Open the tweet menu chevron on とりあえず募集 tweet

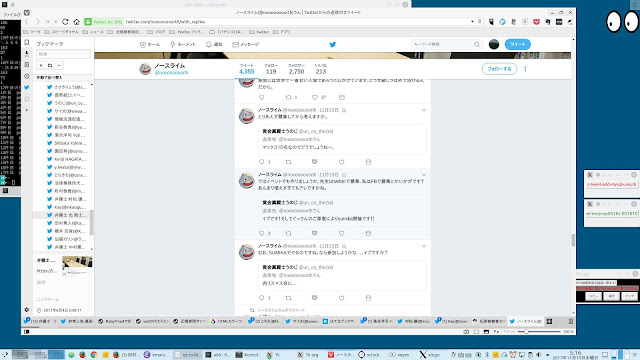tap(424, 110)
